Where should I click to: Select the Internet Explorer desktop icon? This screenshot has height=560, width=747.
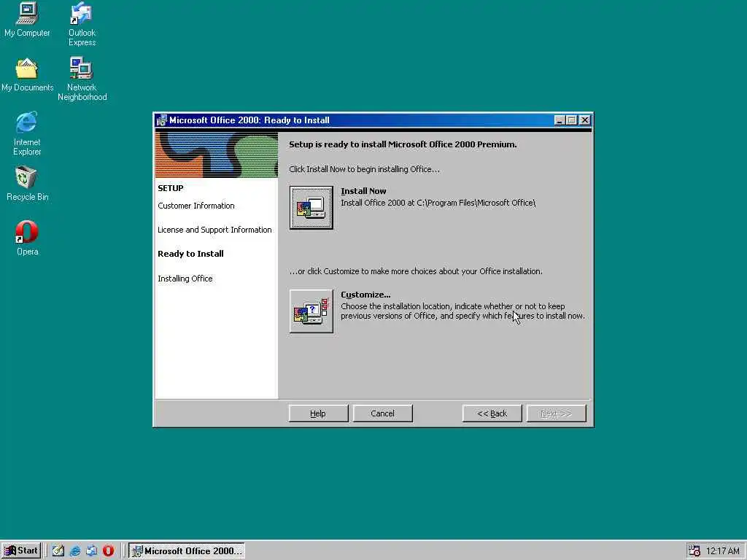[27, 134]
